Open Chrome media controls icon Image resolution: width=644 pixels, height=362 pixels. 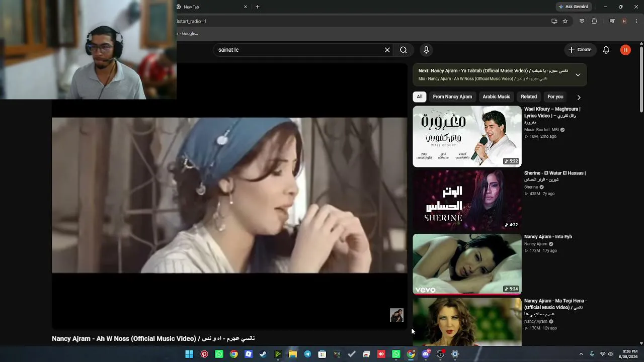pos(612,21)
